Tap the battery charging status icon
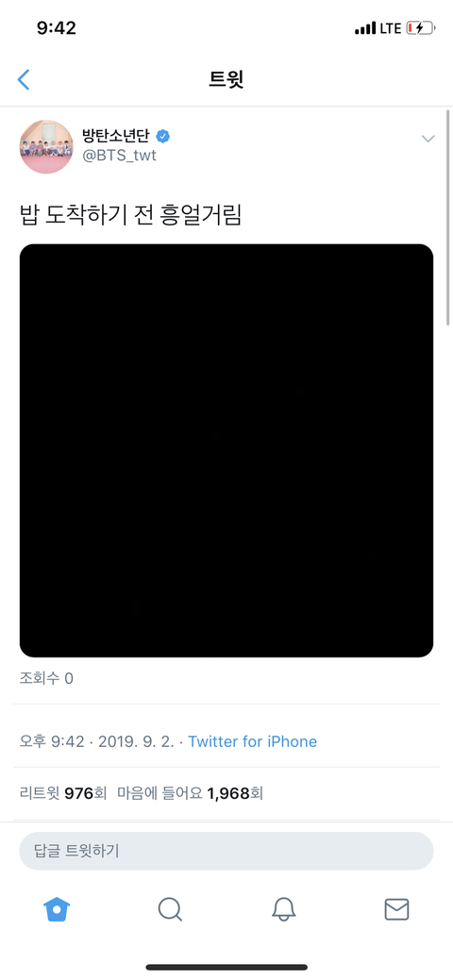 point(421,28)
